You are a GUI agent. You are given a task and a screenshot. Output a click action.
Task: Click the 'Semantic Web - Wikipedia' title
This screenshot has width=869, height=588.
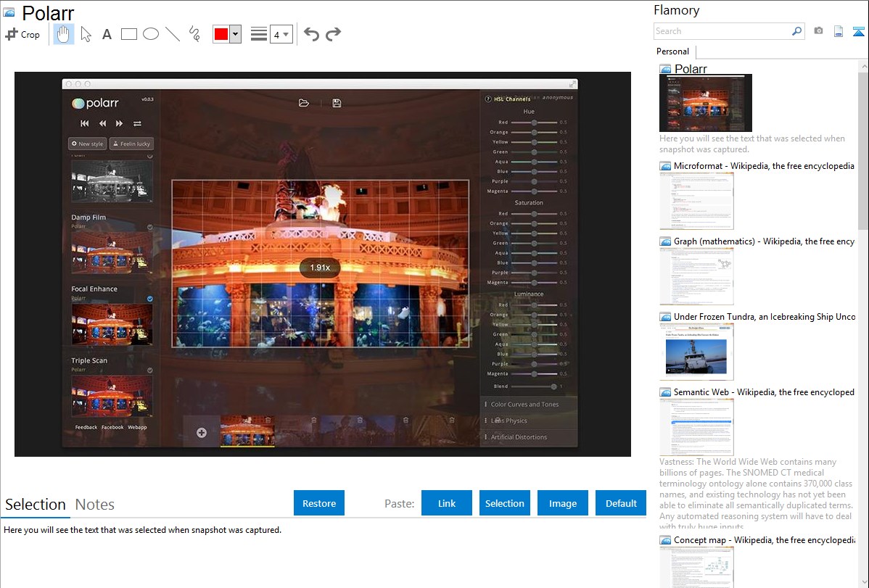click(764, 392)
